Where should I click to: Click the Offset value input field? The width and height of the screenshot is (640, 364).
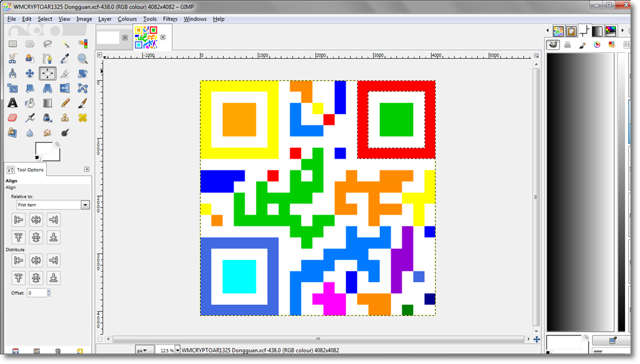pyautogui.click(x=37, y=292)
